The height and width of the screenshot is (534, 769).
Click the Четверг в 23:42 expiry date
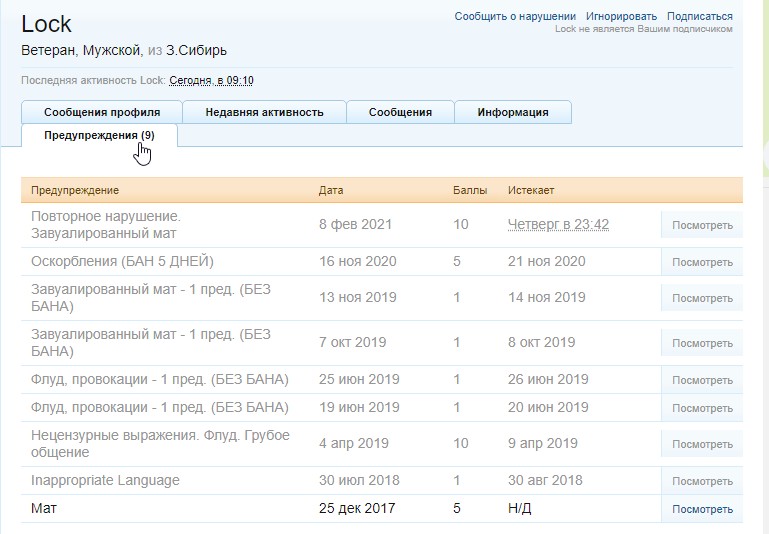[558, 225]
